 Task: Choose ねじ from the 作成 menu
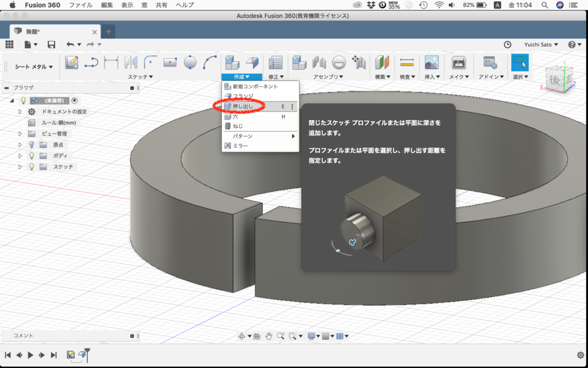(260, 126)
